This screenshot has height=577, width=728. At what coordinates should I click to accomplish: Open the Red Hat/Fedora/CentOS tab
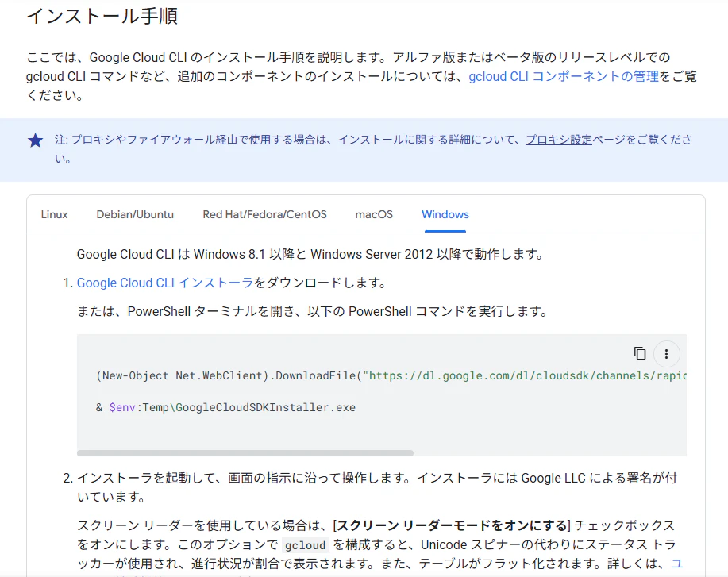coord(264,214)
